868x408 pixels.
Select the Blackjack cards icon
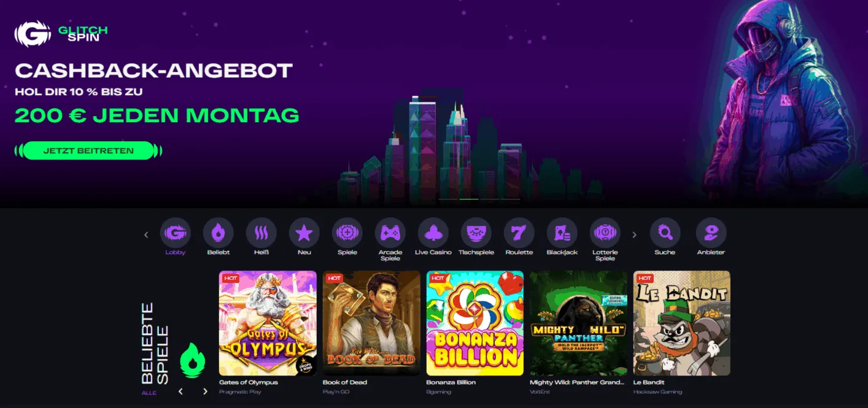(x=562, y=233)
